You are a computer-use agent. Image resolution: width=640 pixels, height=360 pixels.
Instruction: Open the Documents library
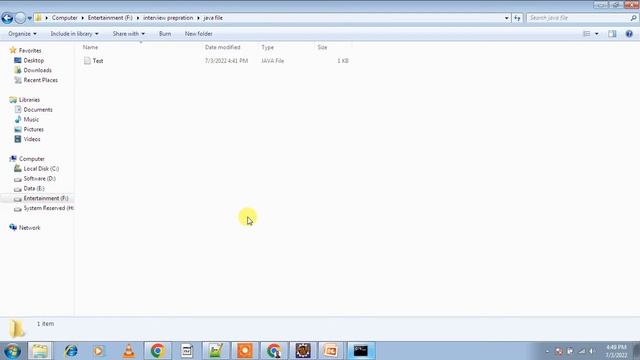(x=38, y=109)
